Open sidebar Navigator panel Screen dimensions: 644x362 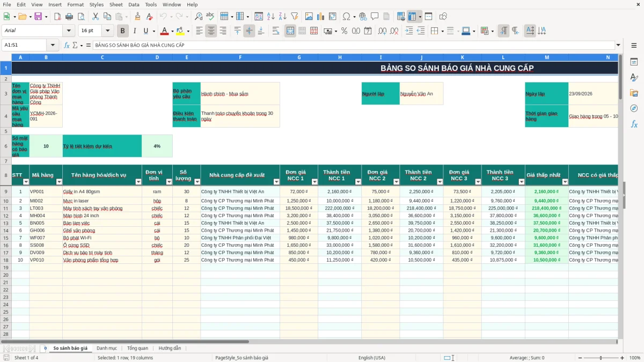(634, 108)
